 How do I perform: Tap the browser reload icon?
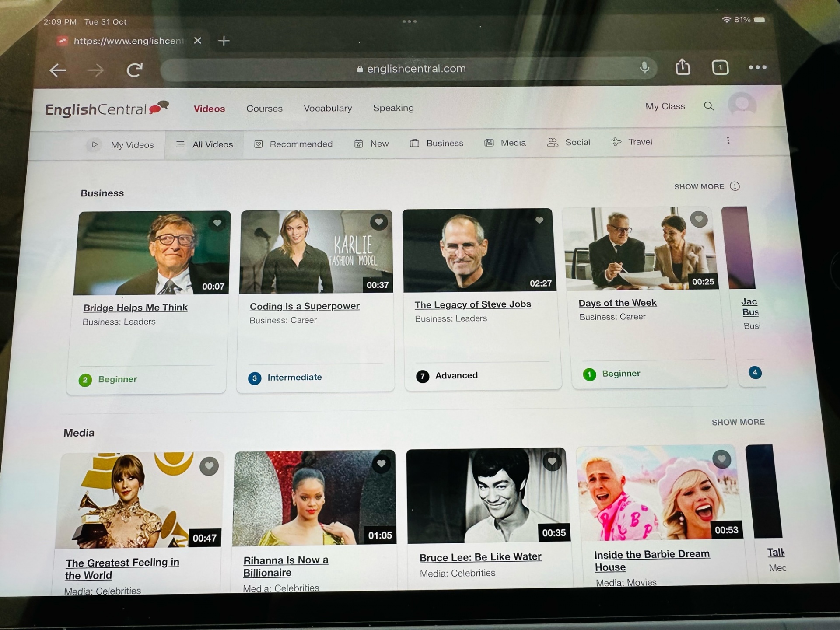pyautogui.click(x=134, y=70)
